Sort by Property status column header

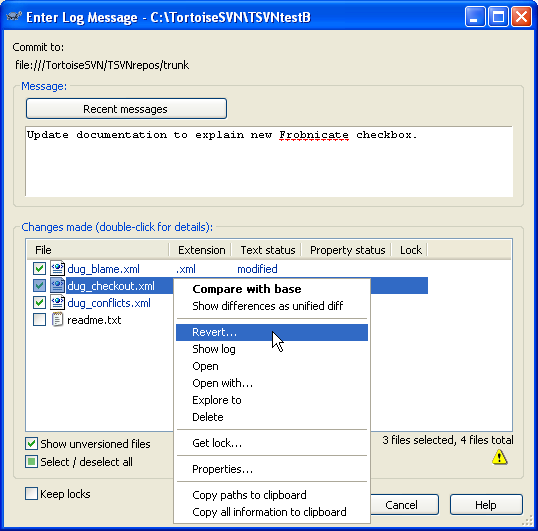pyautogui.click(x=347, y=250)
